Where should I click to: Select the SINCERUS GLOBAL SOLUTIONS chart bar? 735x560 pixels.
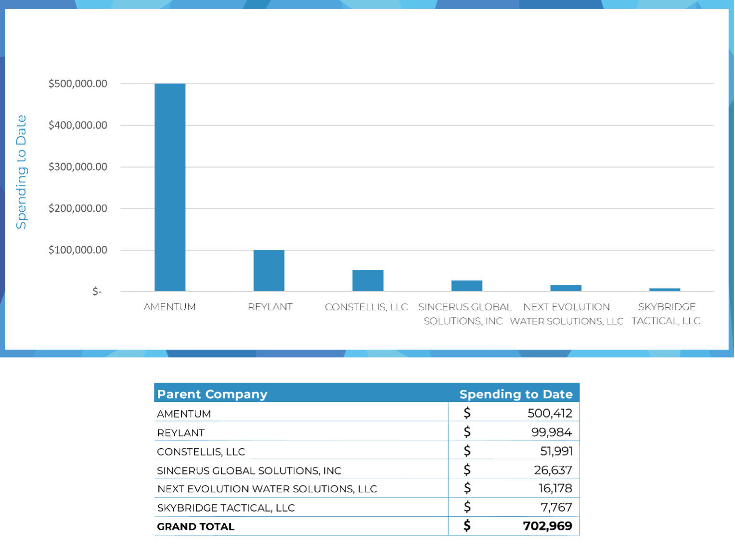point(467,286)
